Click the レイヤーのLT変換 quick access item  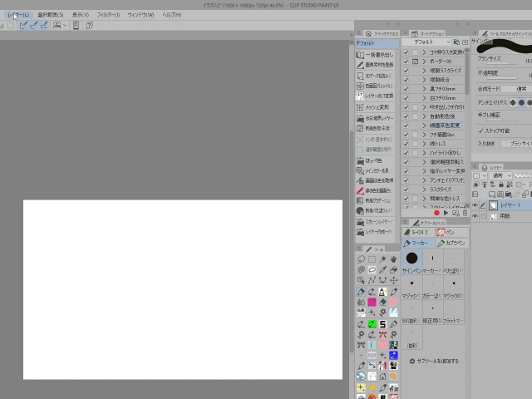coord(375,96)
